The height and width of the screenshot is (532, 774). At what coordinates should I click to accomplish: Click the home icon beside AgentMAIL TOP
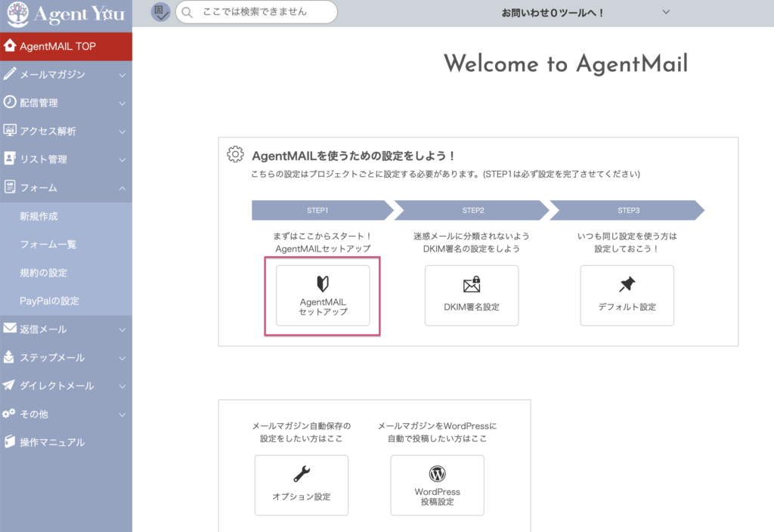click(9, 46)
